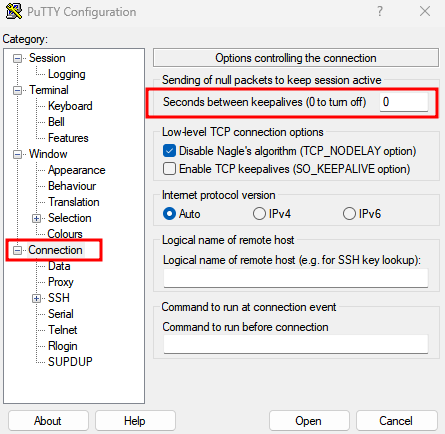445x434 pixels.
Task: Click 'Low-level TCP connection options' label
Action: [243, 132]
